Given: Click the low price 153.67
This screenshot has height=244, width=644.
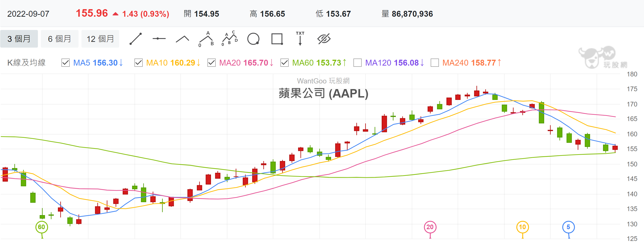Looking at the screenshot, I should [x=338, y=14].
